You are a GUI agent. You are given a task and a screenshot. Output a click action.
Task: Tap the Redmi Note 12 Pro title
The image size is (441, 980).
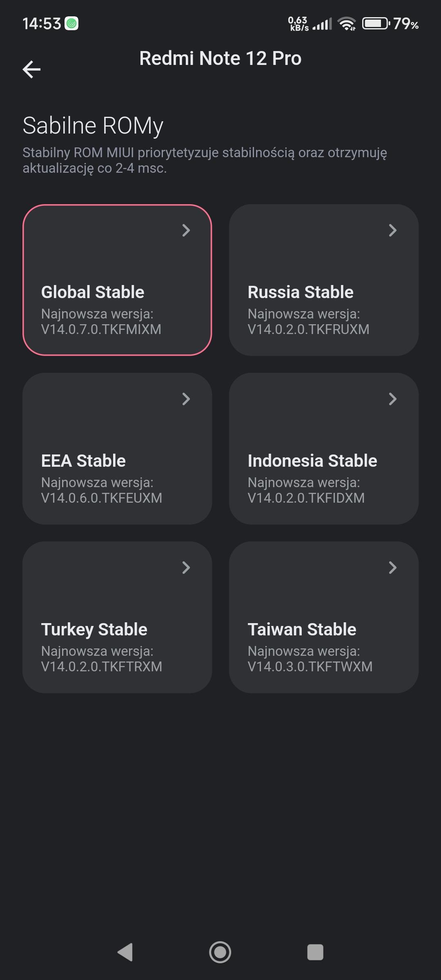click(220, 58)
